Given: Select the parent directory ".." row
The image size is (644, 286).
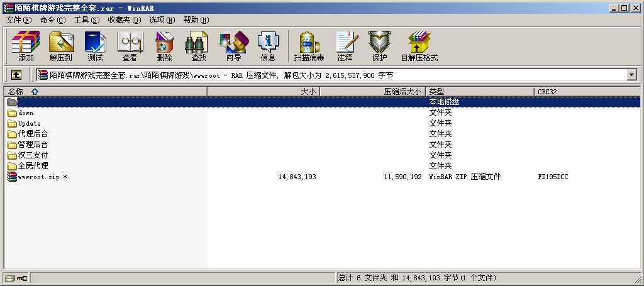Looking at the screenshot, I should point(323,102).
